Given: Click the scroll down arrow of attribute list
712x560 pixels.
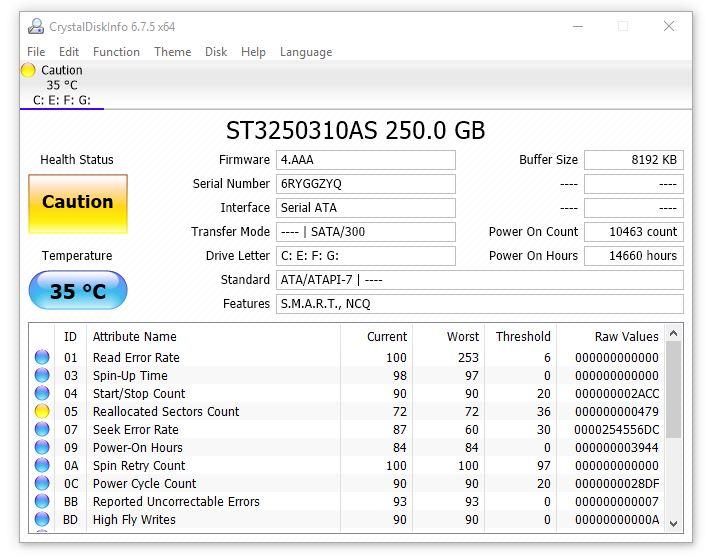Looking at the screenshot, I should (673, 523).
